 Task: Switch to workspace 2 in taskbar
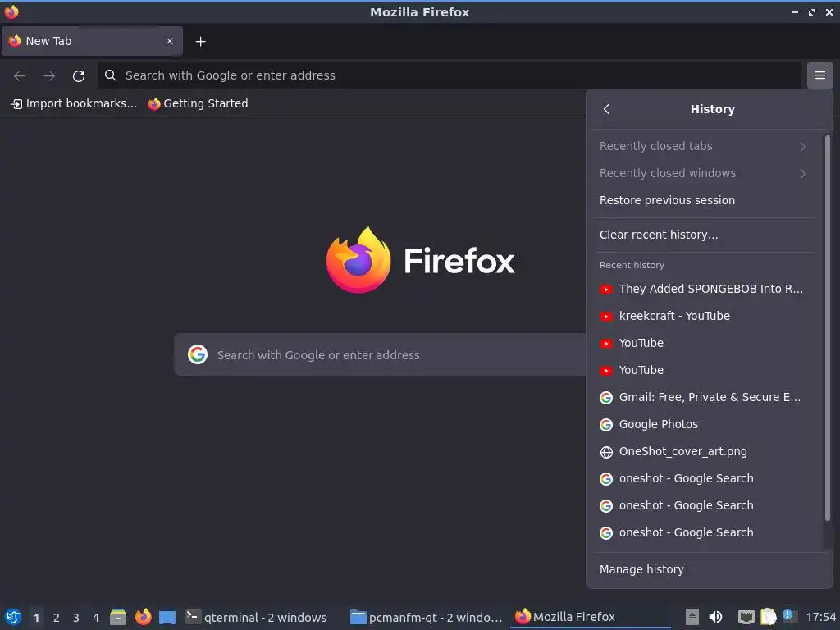pos(57,618)
